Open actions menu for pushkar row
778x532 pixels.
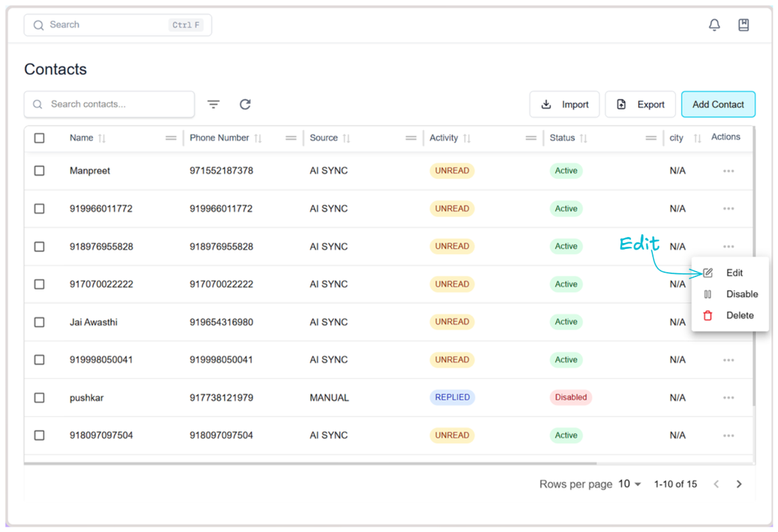point(728,398)
